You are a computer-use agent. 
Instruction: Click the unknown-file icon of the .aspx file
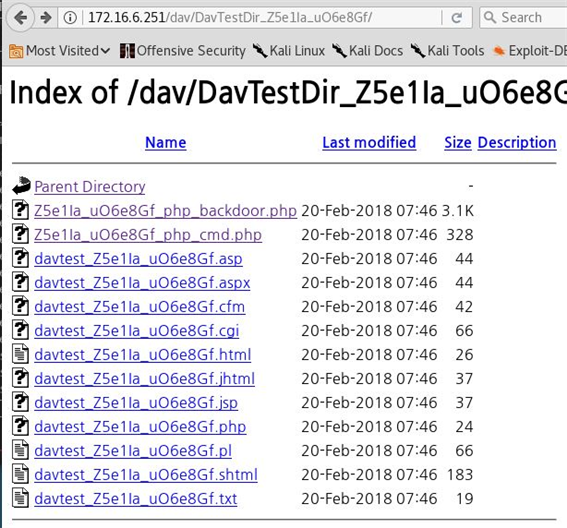click(20, 282)
